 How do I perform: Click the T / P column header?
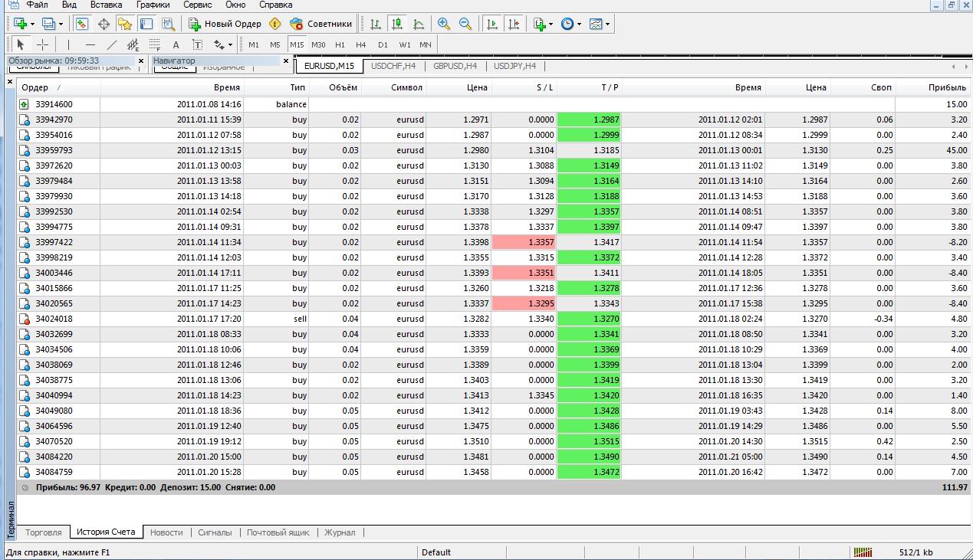click(589, 87)
